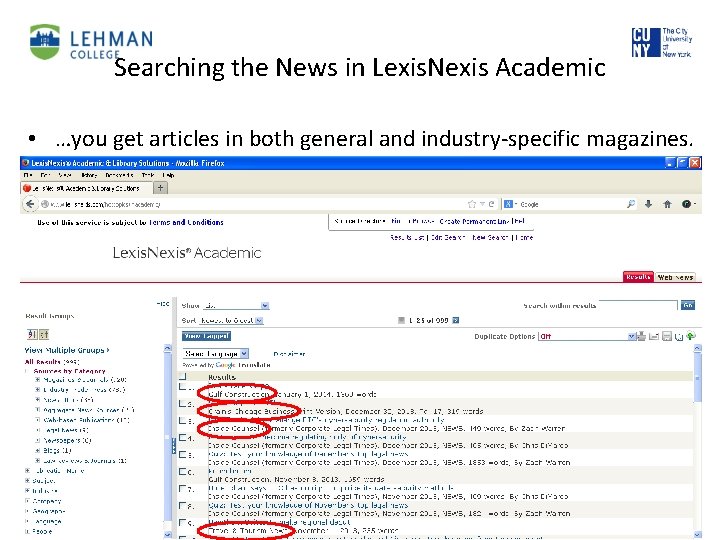Tick checkbox for result 2 Crain's Chicago Business
This screenshot has height=540, width=720.
tap(183, 404)
